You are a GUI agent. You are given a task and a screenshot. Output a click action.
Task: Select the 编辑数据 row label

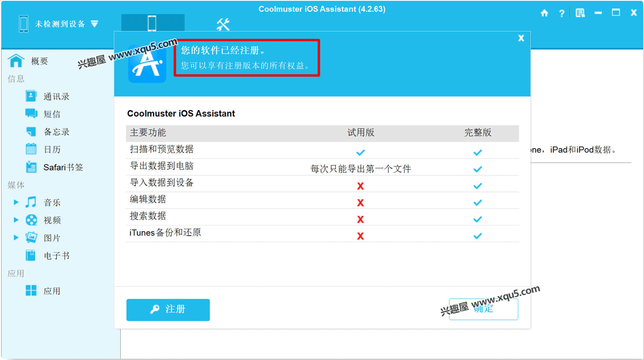(x=148, y=199)
